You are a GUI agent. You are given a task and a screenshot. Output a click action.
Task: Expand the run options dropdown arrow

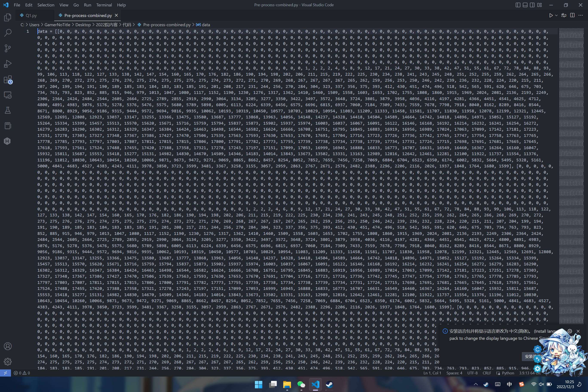(556, 15)
